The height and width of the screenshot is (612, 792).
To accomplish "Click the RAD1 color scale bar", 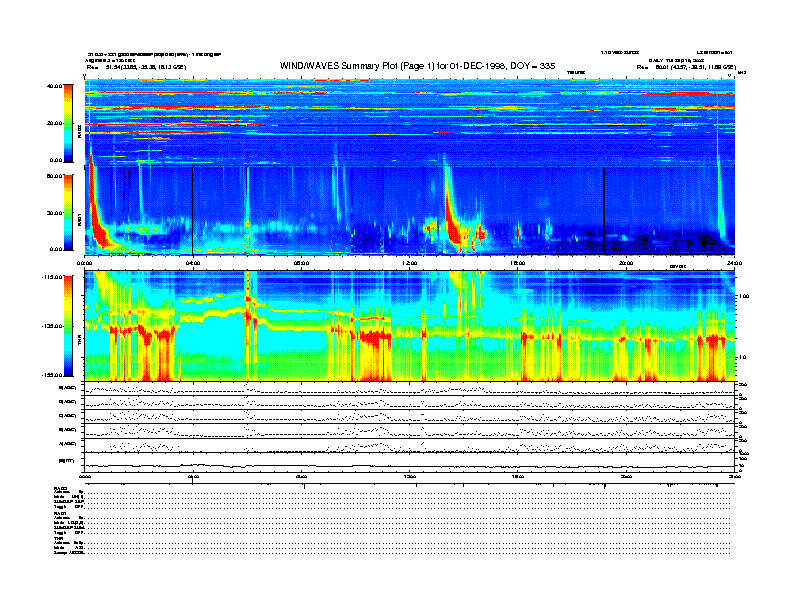I will coord(68,212).
